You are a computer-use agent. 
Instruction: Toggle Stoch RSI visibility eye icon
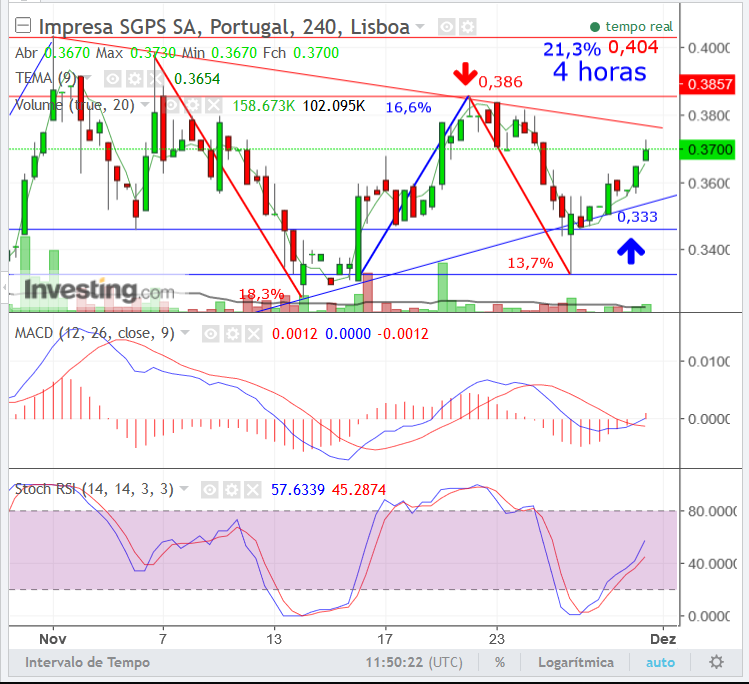210,490
